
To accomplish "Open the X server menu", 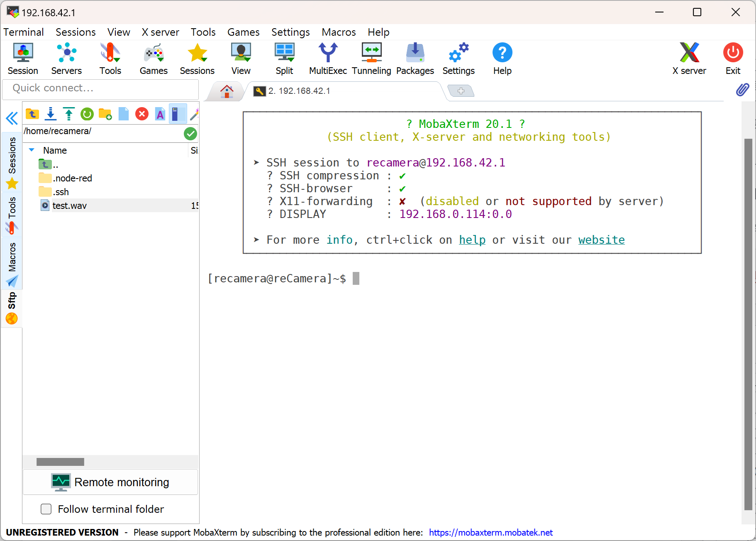I will coord(161,32).
